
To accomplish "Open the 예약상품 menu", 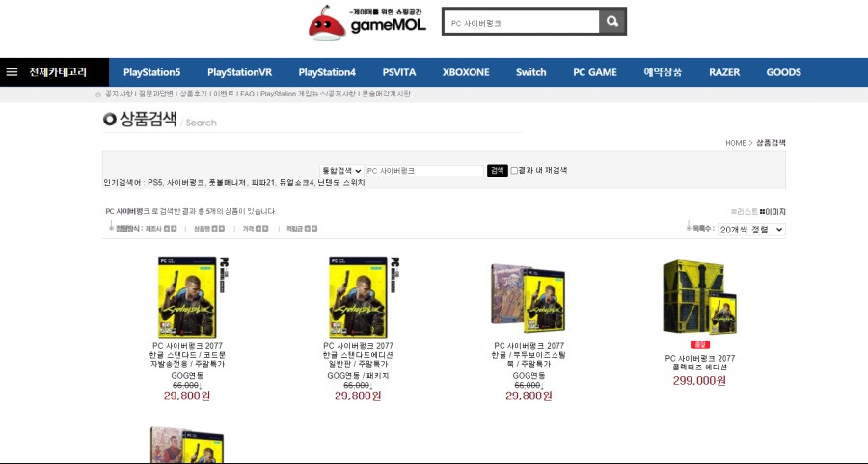I will point(663,72).
